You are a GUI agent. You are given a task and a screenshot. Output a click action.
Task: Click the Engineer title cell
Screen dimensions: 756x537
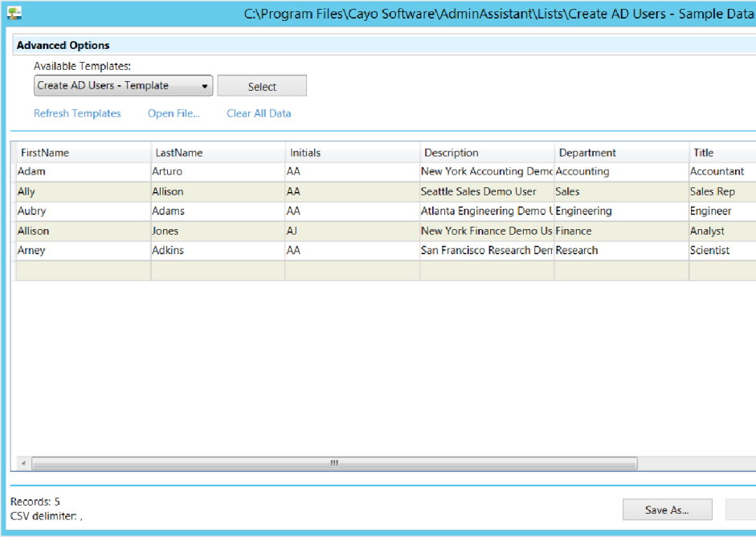(x=723, y=211)
